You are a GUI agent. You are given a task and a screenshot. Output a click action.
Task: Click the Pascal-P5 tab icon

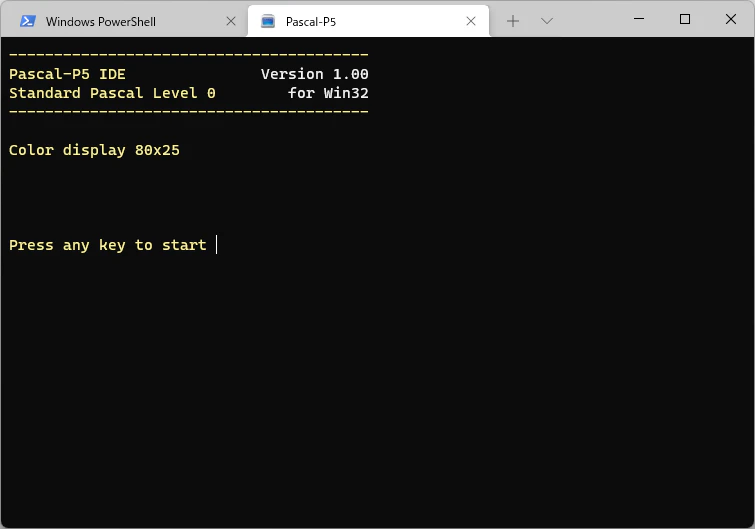(268, 21)
